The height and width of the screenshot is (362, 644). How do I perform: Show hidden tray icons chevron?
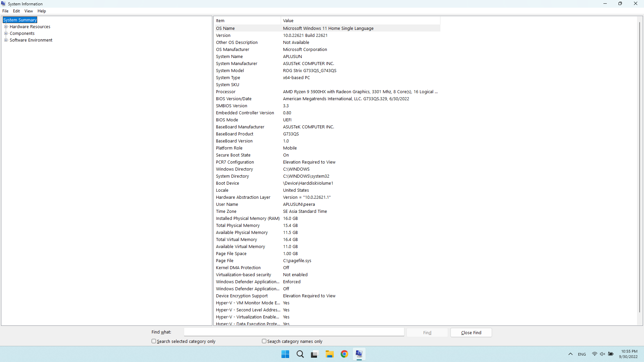571,354
